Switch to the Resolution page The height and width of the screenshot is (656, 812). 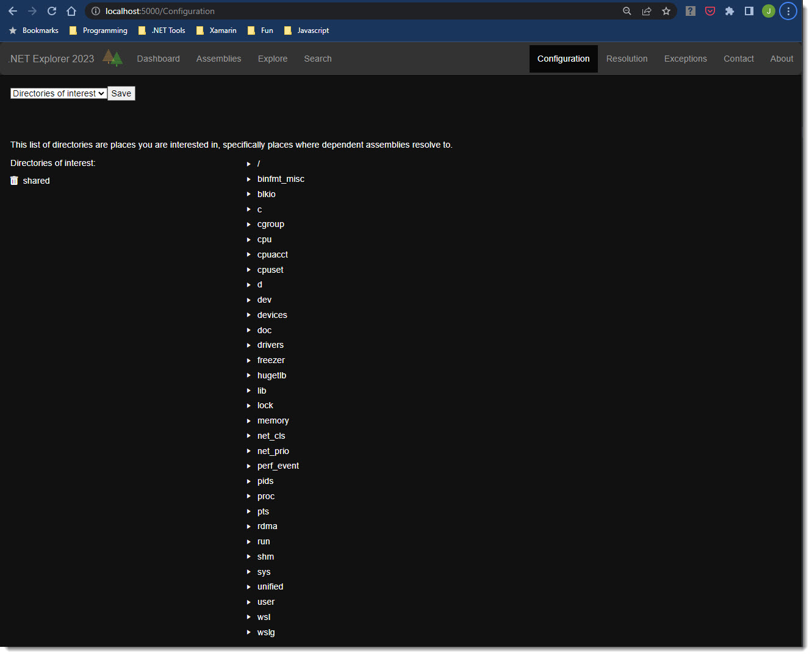point(627,59)
